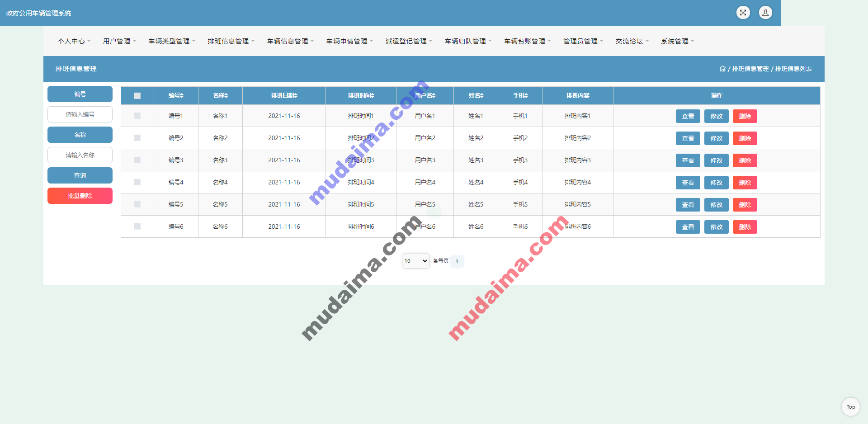This screenshot has width=868, height=424.
Task: View details of row 编号2 with 查看
Action: [x=688, y=138]
